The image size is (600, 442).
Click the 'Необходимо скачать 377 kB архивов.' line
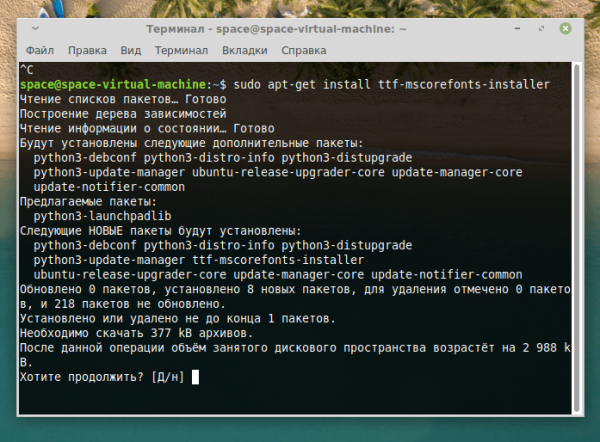point(136,333)
